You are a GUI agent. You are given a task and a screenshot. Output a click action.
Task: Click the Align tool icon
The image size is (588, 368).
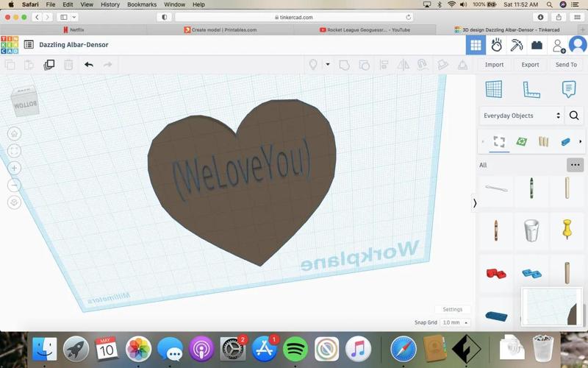click(384, 65)
